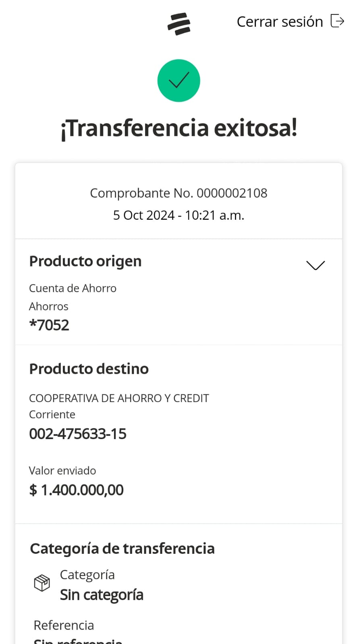Click the Bancolombia logo at top
Image resolution: width=357 pixels, height=644 pixels.
(179, 23)
